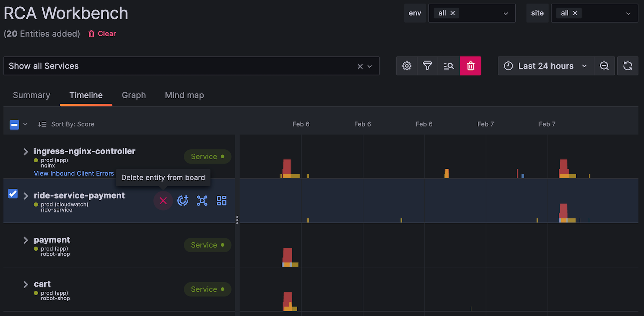644x316 pixels.
Task: Open dashboard grid icon for ride-service-payment
Action: pos(222,201)
